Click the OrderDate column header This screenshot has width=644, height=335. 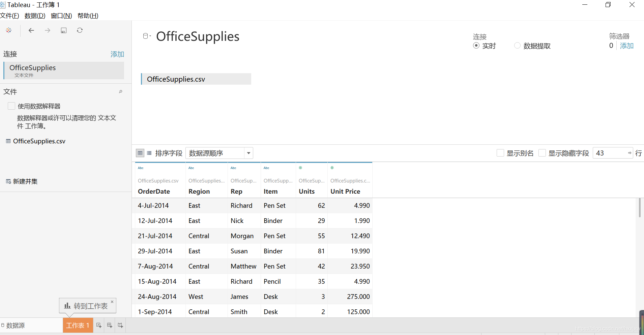click(154, 192)
